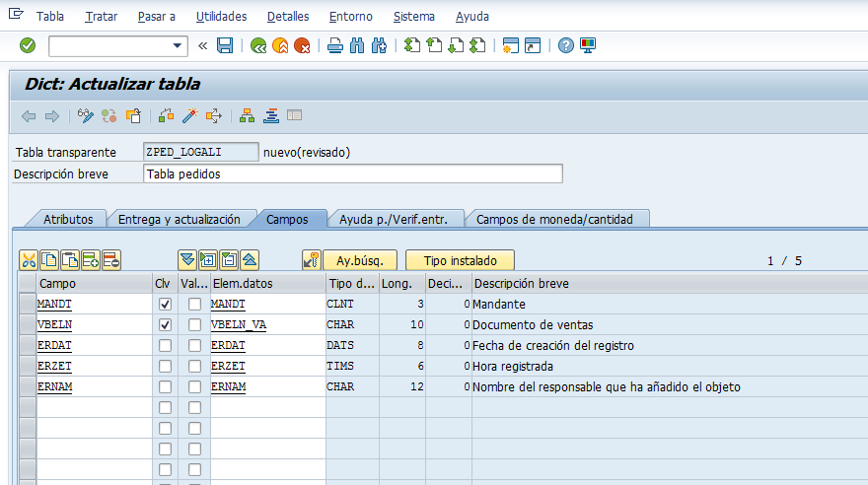This screenshot has width=868, height=485.
Task: Activate the table with the magic wand icon
Action: 189,115
